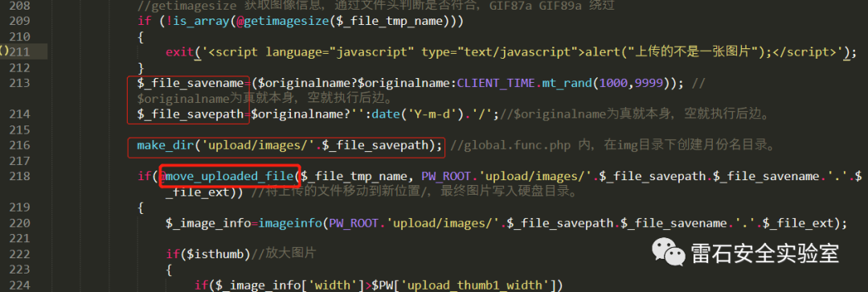The width and height of the screenshot is (868, 292).
Task: Click line number 210 in the gutter
Action: tap(20, 36)
